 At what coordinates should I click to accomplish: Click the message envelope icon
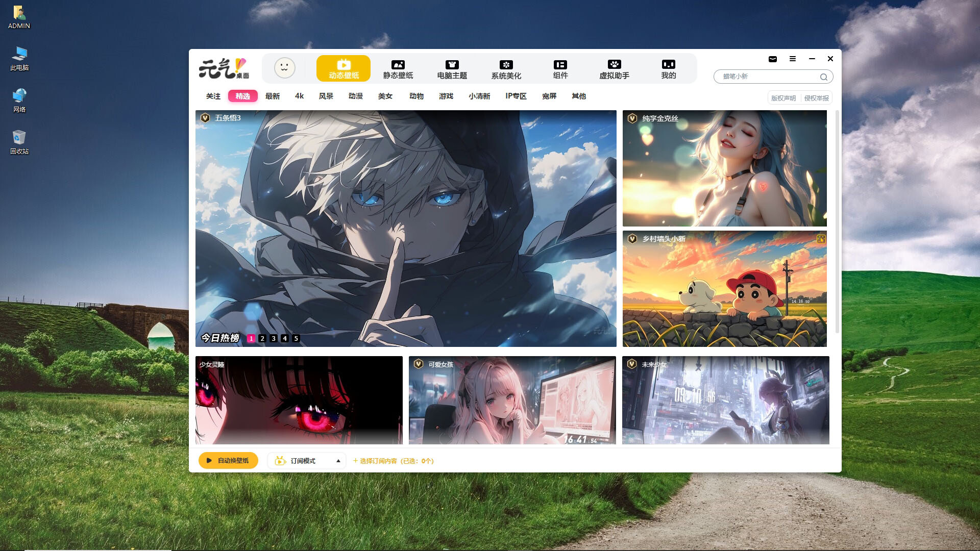tap(772, 59)
